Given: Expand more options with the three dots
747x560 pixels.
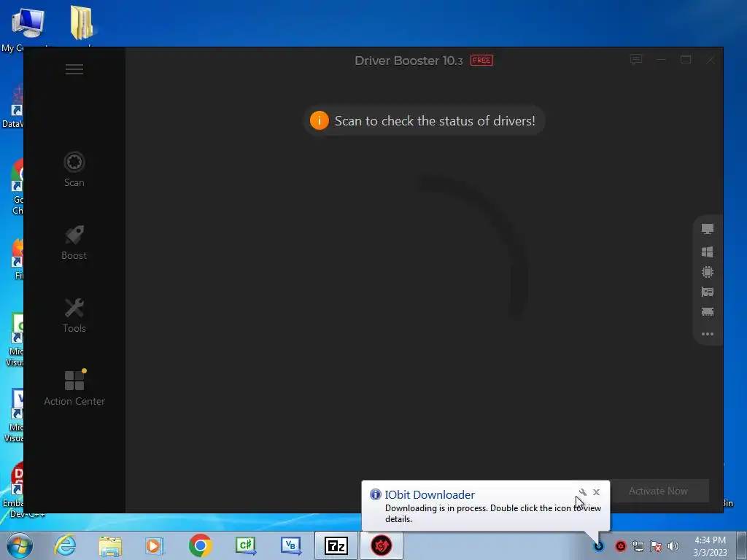Looking at the screenshot, I should 708,334.
